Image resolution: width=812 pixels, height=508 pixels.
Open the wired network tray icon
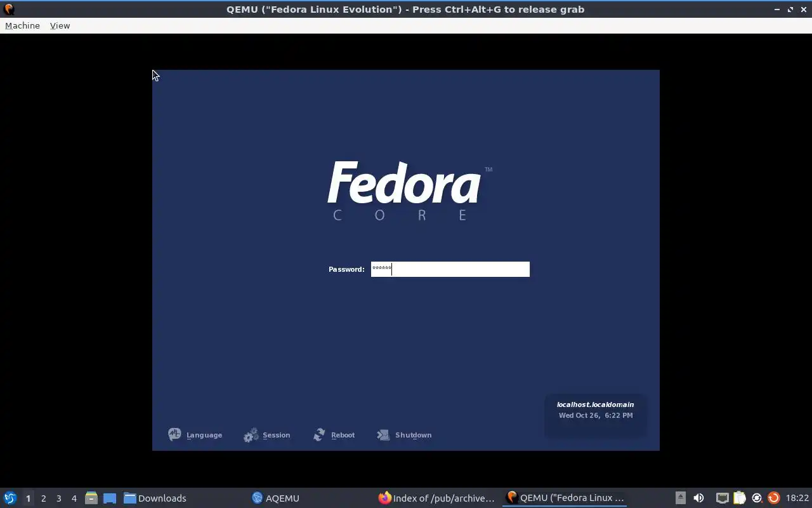722,498
